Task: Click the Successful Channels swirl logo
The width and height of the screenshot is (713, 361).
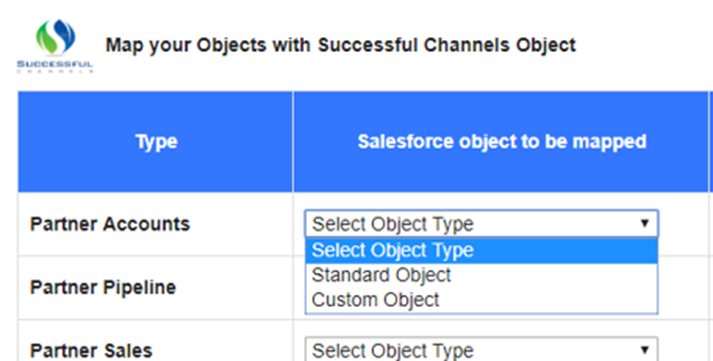Action: coord(55,36)
